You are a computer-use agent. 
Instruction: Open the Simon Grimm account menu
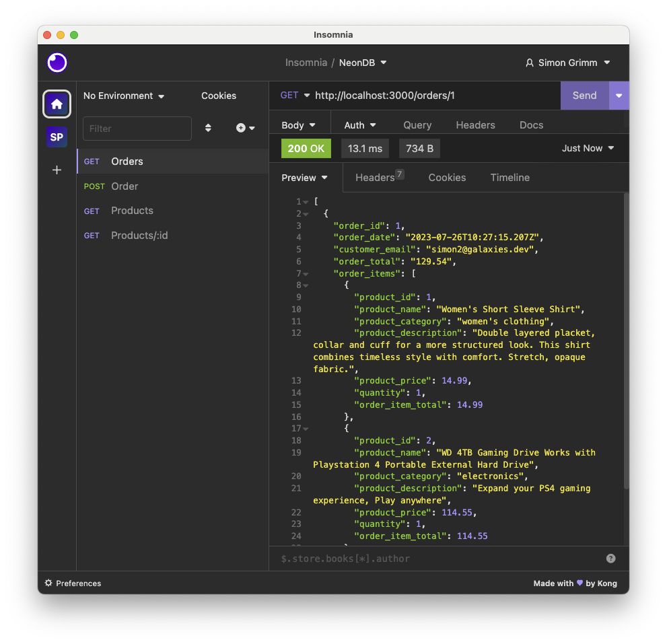567,63
